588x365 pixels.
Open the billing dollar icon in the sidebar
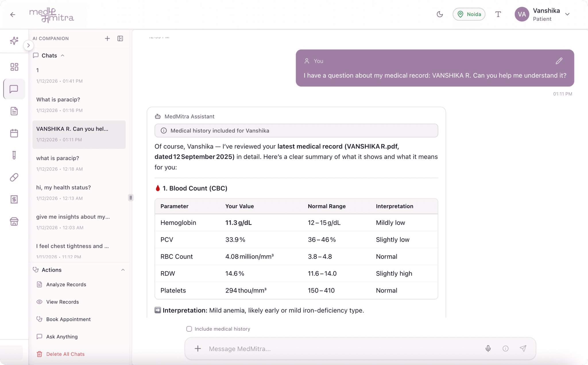click(14, 199)
